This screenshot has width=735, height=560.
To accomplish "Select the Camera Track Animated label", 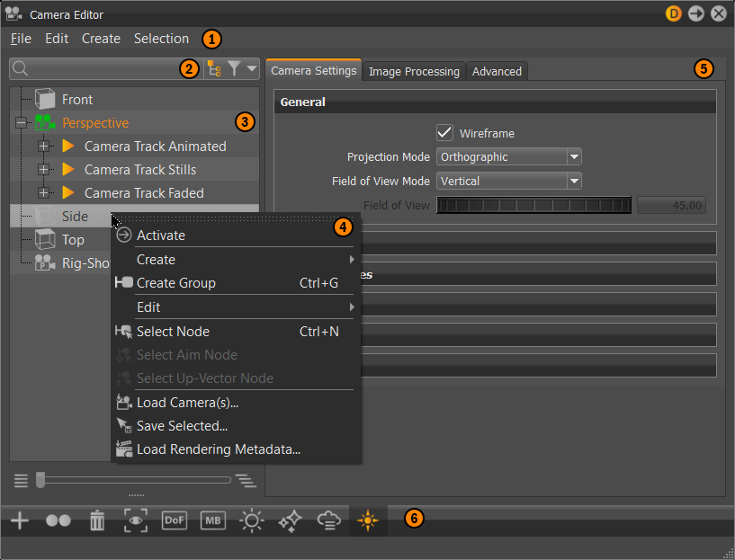I will [155, 147].
